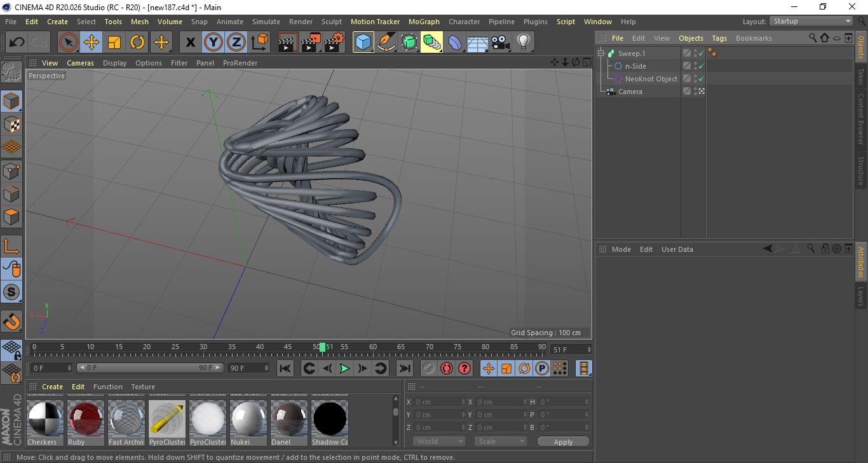This screenshot has height=463, width=868.
Task: Open material manager Create menu
Action: coord(53,387)
